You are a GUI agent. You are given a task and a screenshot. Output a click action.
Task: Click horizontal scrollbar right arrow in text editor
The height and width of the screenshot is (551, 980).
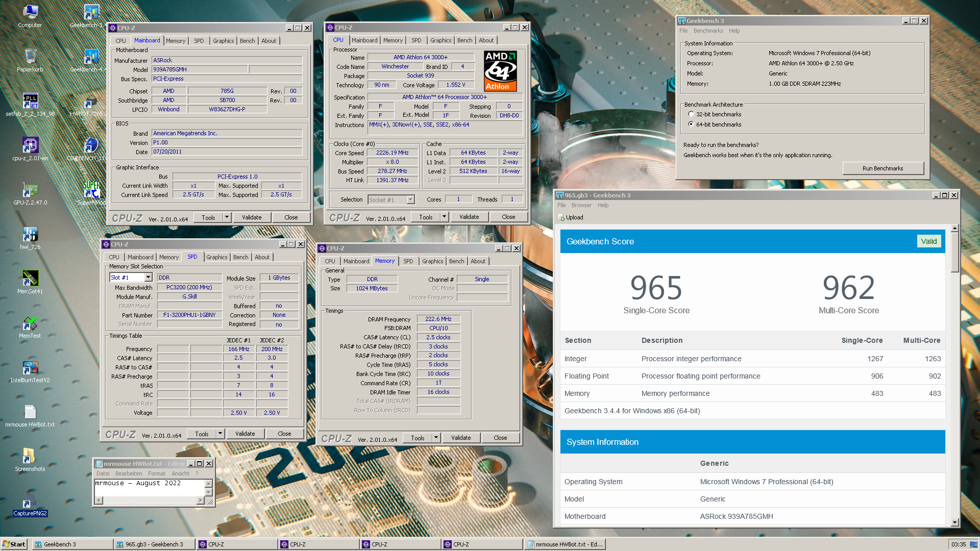[x=200, y=500]
